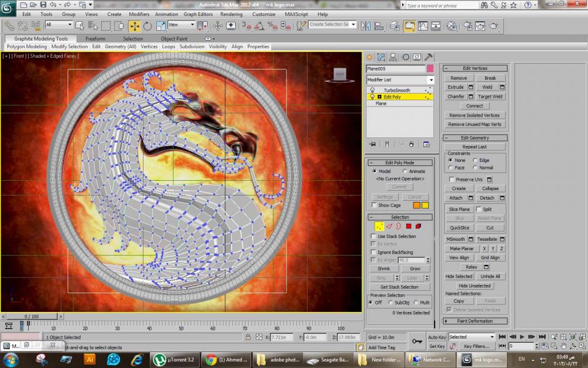Click the Grow selection button
588x368 pixels.
click(x=415, y=269)
